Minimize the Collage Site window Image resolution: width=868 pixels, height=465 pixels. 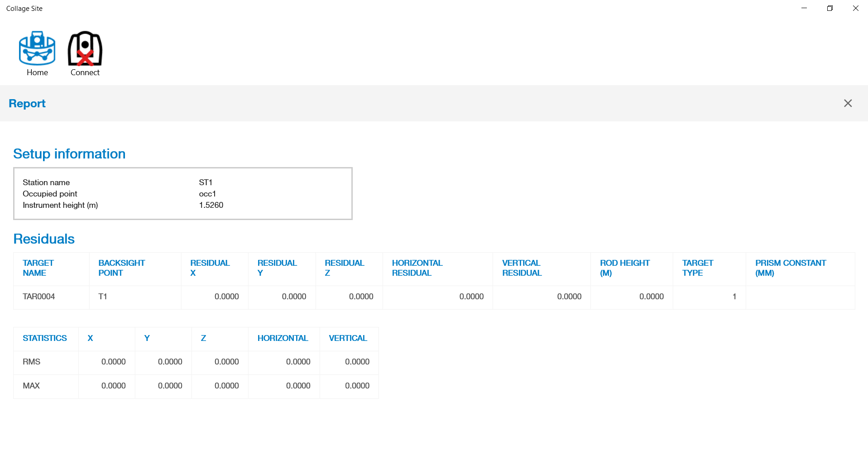pyautogui.click(x=804, y=8)
